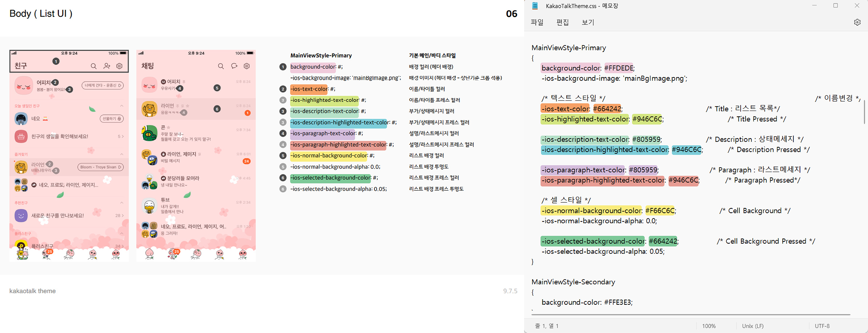Screen dimensions: 868x333
Task: Open the 보기 menu in Notepad
Action: [588, 22]
